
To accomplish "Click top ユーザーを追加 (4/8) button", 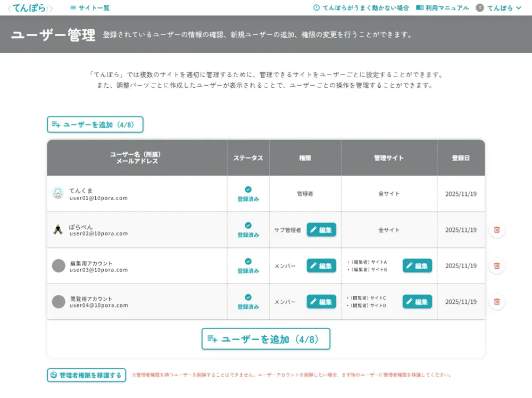I will 95,125.
